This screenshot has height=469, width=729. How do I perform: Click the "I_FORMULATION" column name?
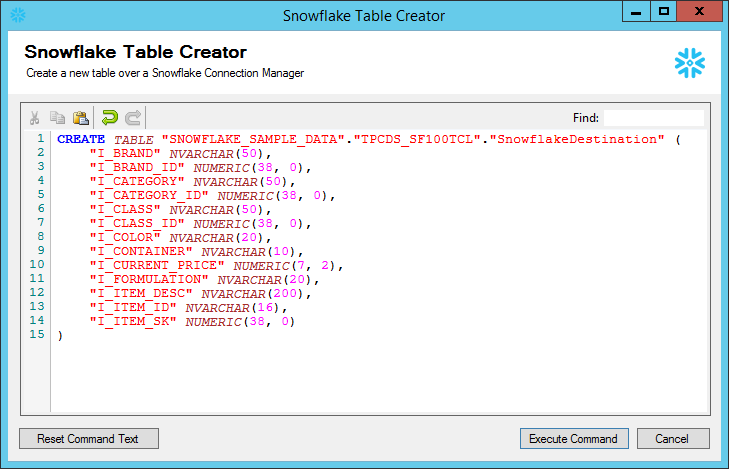[149, 279]
